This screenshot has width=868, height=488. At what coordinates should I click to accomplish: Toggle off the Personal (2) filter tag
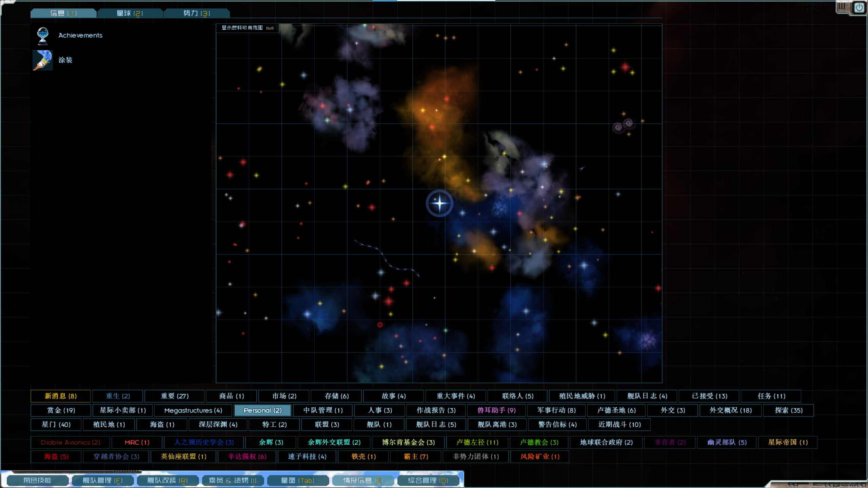click(262, 410)
